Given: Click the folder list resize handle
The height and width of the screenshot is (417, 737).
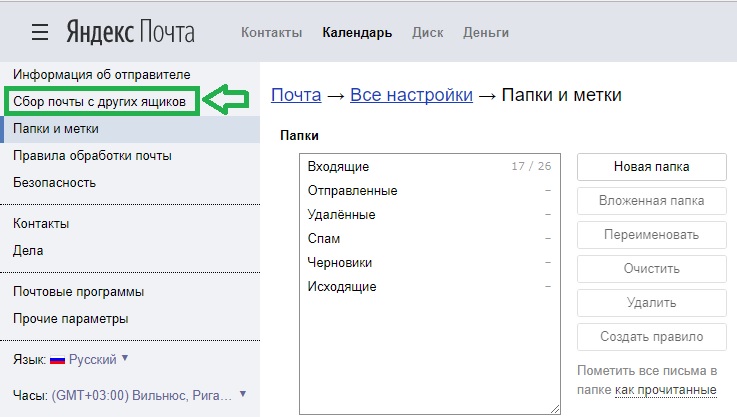Looking at the screenshot, I should pyautogui.click(x=555, y=409).
